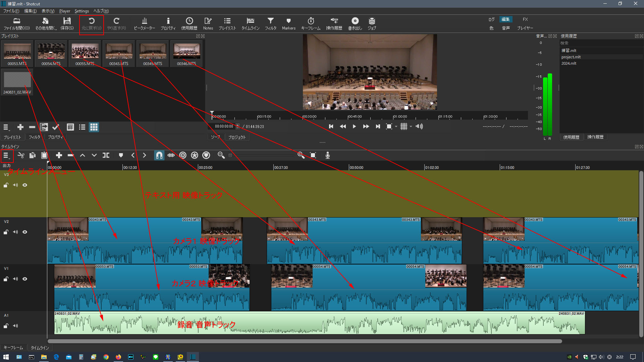644x362 pixels.
Task: Split clip at playhead icon
Action: [x=106, y=155]
